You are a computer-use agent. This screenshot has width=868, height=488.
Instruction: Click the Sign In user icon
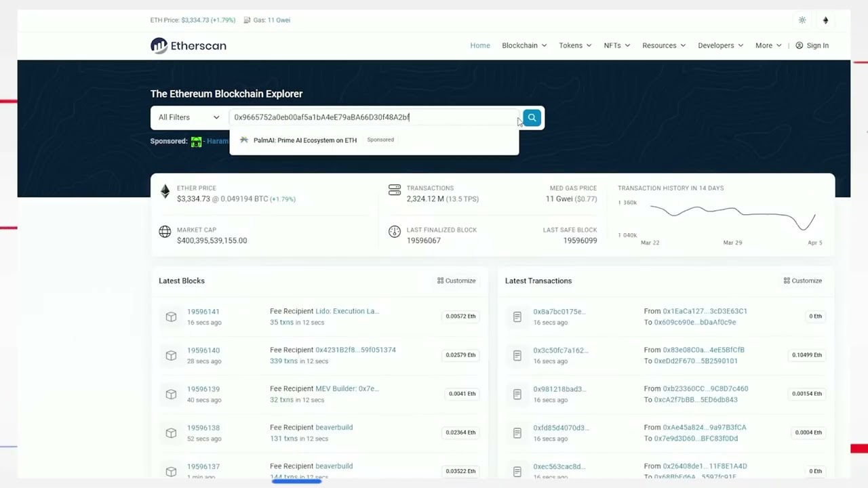(x=799, y=45)
